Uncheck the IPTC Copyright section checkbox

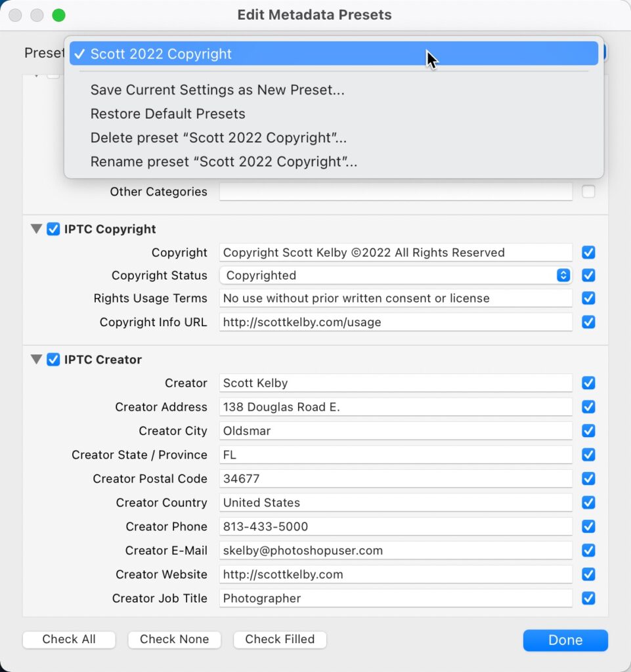point(53,229)
